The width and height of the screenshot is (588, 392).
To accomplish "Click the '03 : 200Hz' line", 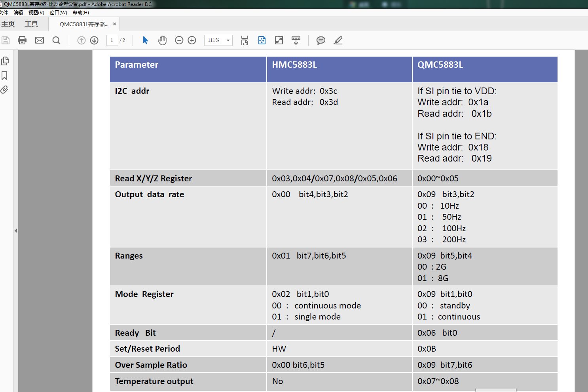I will [x=442, y=240].
